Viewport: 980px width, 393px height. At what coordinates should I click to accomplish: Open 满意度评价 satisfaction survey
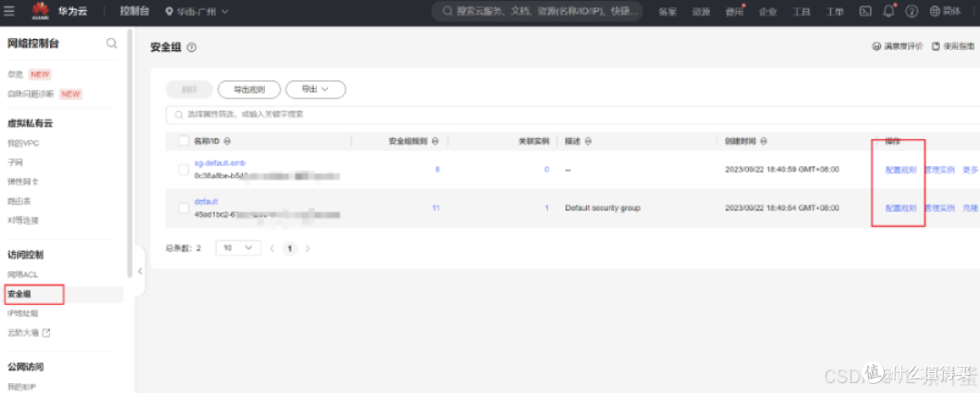[897, 47]
